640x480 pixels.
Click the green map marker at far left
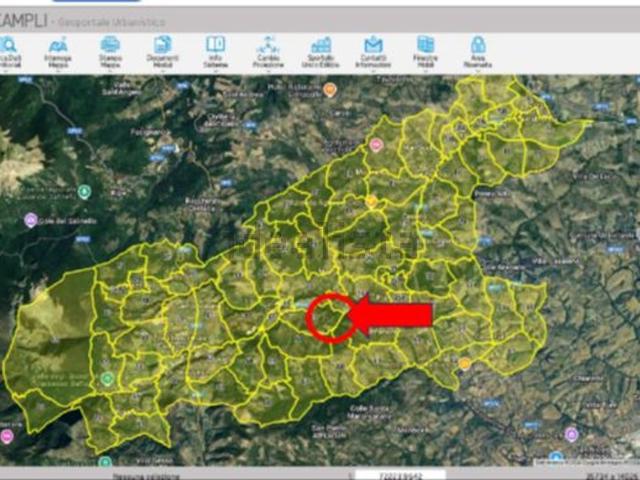pos(84,191)
